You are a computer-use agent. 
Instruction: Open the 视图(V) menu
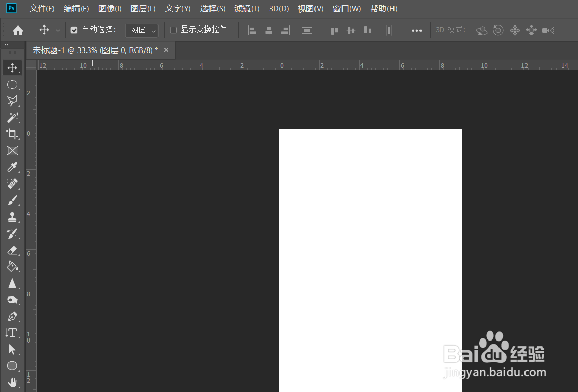coord(310,9)
